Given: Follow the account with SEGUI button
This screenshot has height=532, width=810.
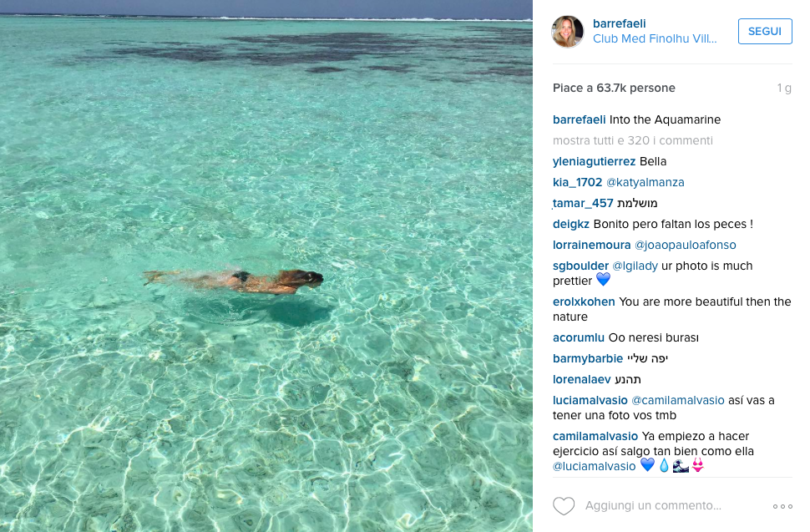Looking at the screenshot, I should (765, 32).
